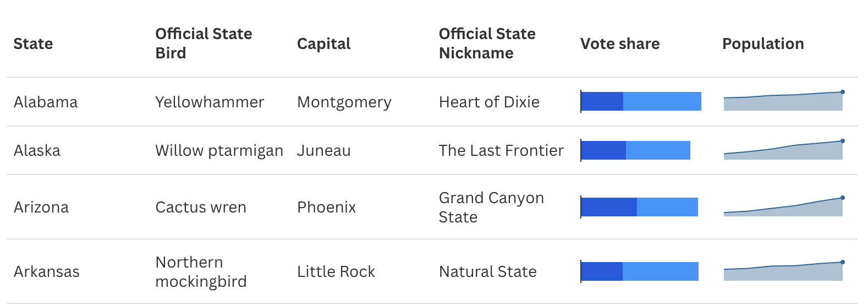The image size is (868, 305).
Task: Click the endpoint dot on Arkansas's sparkline
Action: tap(843, 262)
